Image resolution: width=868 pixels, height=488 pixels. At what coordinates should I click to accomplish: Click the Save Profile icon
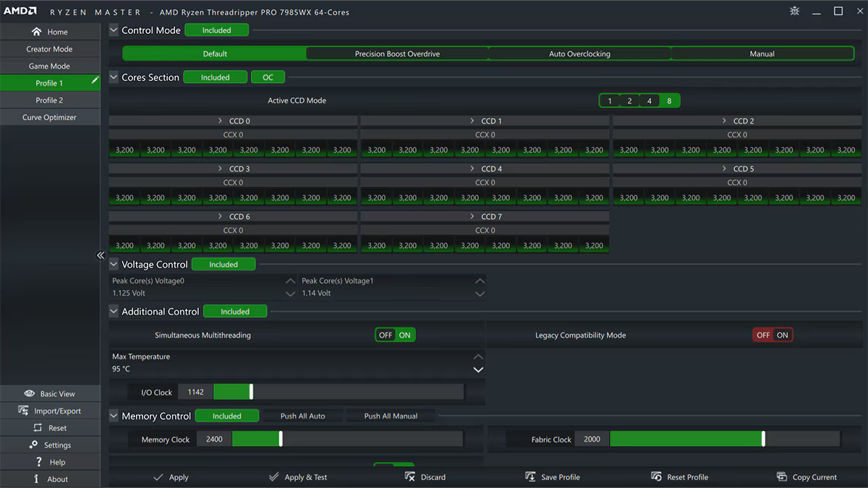530,477
